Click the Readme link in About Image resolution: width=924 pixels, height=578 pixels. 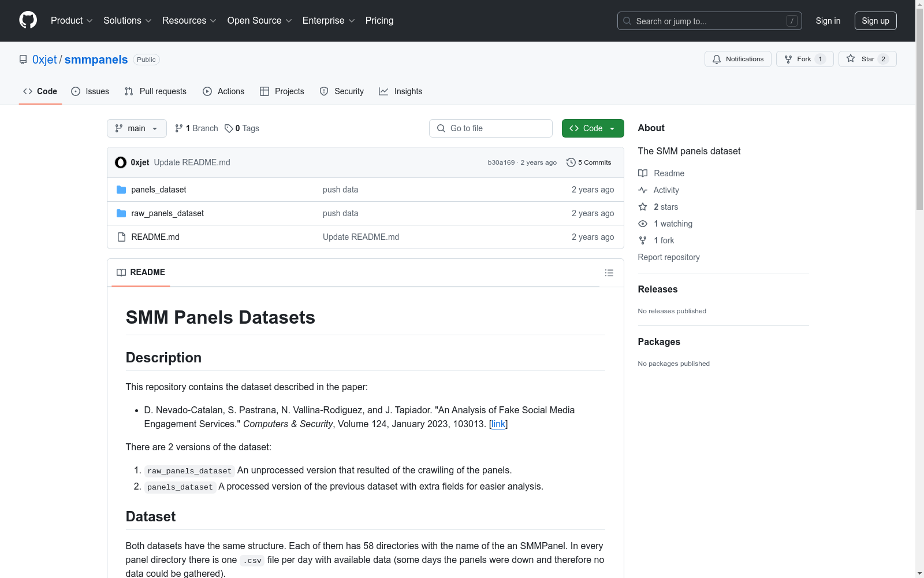click(x=661, y=173)
